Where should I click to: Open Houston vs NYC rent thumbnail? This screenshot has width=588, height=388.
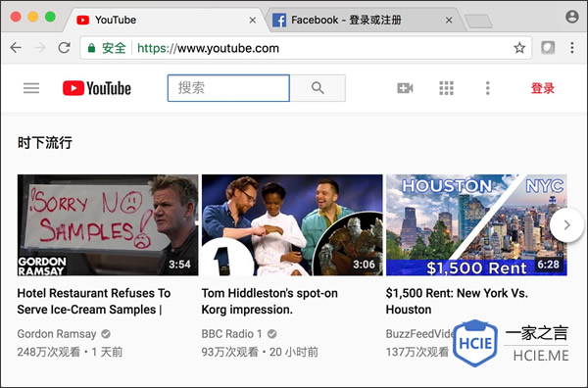[x=476, y=225]
